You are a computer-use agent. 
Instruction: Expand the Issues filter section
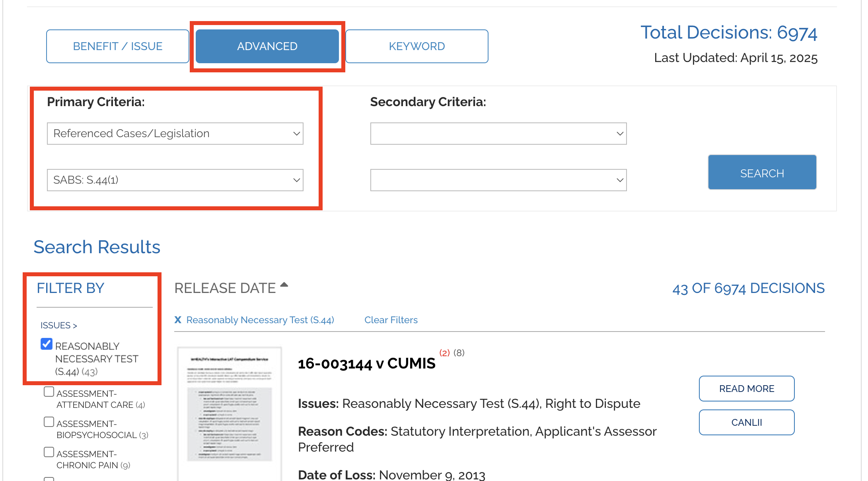59,325
